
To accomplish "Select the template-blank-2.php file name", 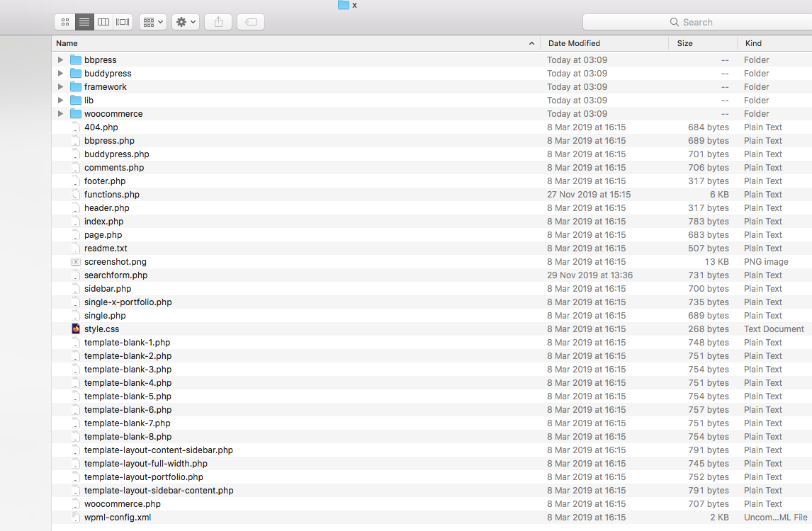I will click(x=128, y=356).
